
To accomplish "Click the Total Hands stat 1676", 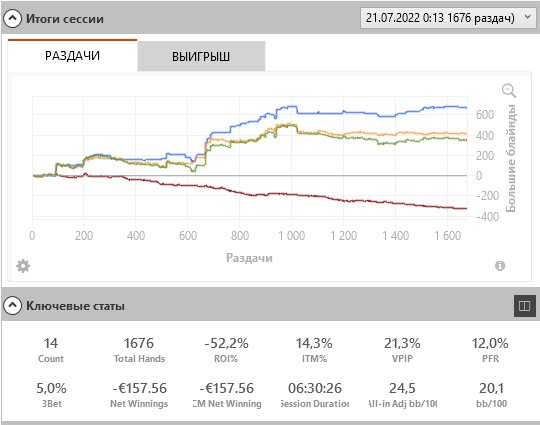I will pos(139,350).
